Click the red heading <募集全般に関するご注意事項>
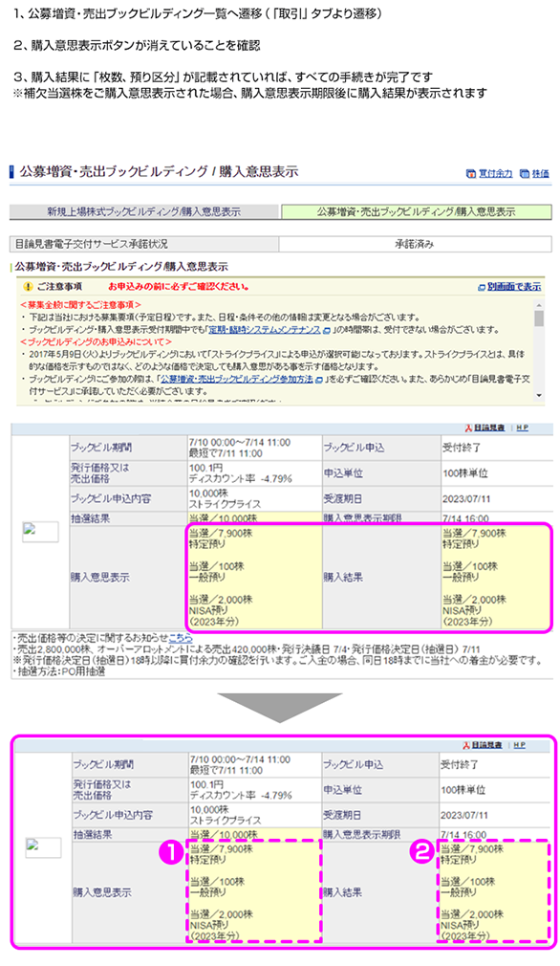 (80, 305)
